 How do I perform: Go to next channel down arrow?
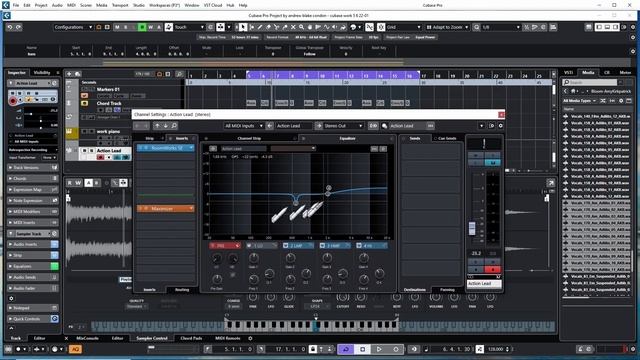(x=165, y=126)
